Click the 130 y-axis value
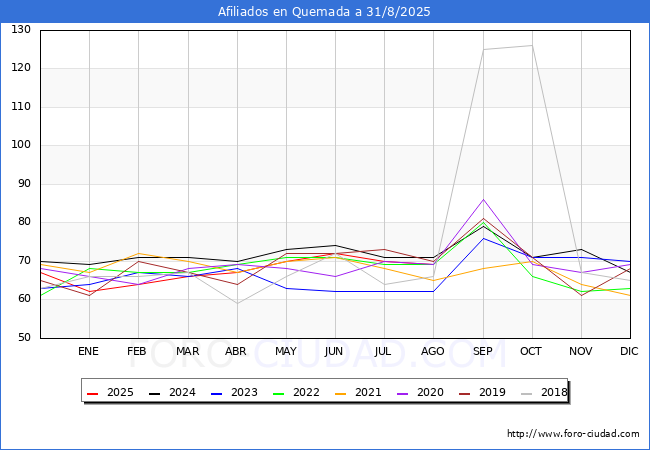Image resolution: width=650 pixels, height=450 pixels. [x=21, y=30]
